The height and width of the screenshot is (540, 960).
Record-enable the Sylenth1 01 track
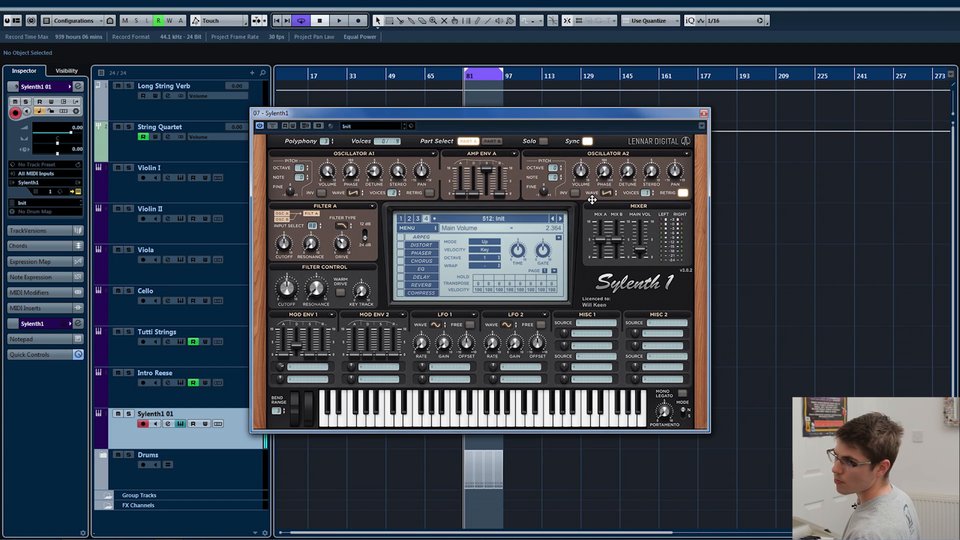point(143,424)
